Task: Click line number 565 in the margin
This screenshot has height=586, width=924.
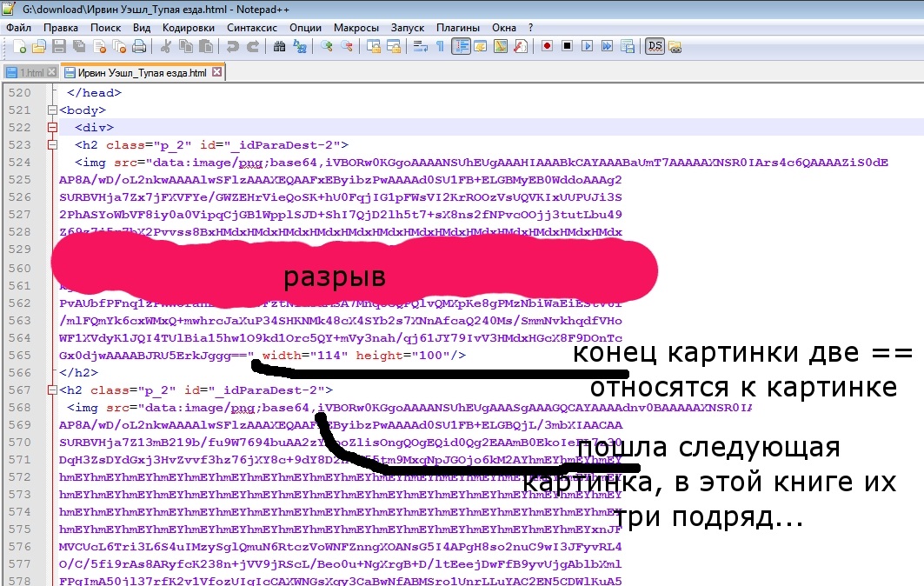Action: [x=19, y=355]
